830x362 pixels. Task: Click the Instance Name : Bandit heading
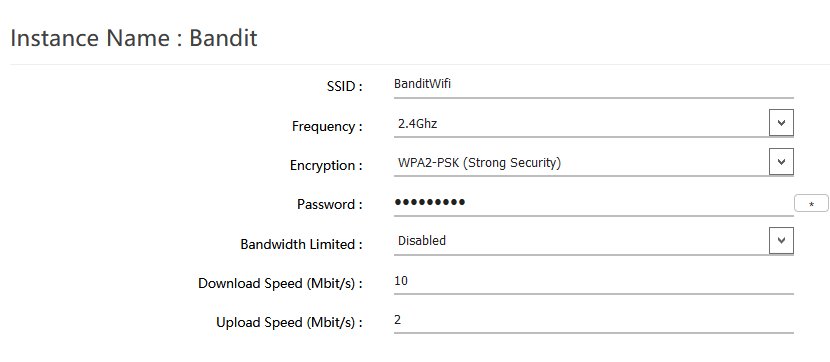(134, 39)
